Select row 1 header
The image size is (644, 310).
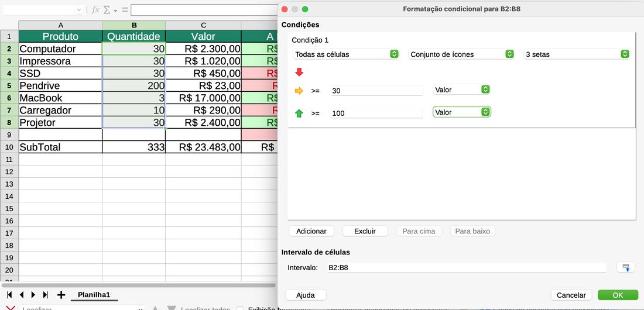coord(9,36)
